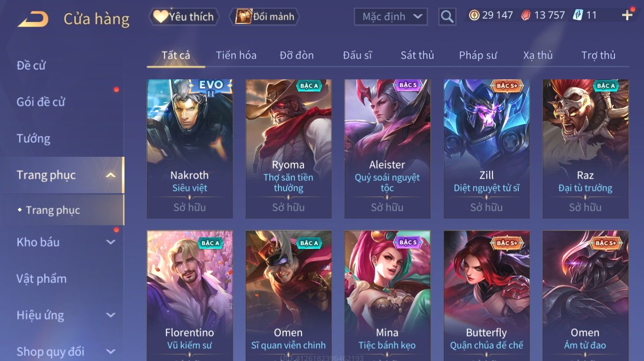Select the Nakroth Siêu việt skin card

[x=190, y=149]
